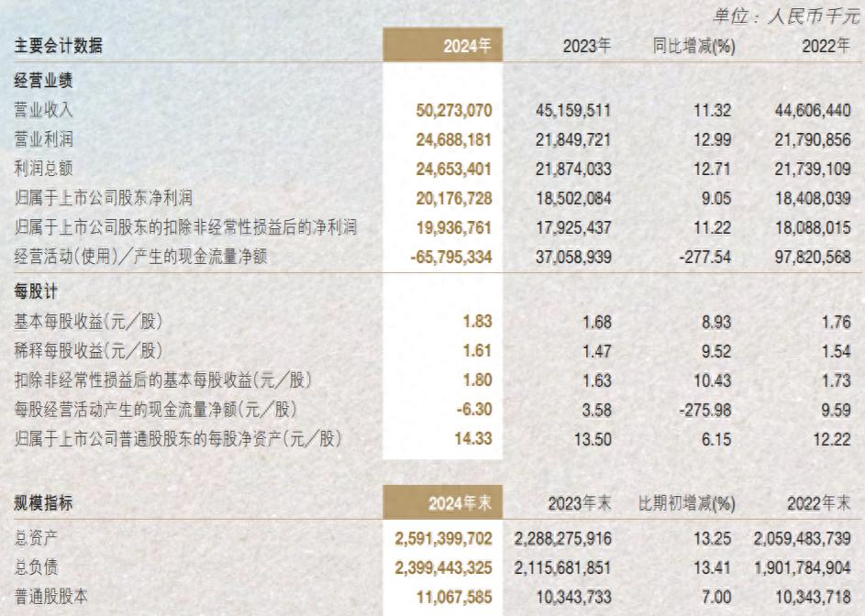
Task: Click the value 18,502,084
Action: (x=573, y=198)
